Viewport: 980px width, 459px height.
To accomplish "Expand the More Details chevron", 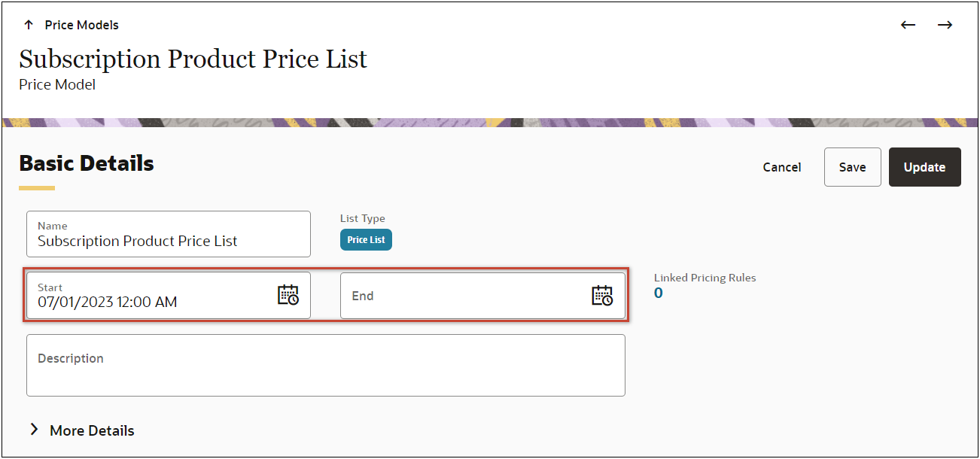I will point(34,430).
